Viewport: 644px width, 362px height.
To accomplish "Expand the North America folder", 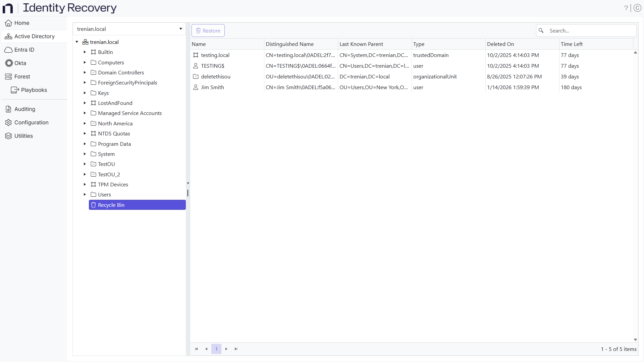I will tap(85, 123).
